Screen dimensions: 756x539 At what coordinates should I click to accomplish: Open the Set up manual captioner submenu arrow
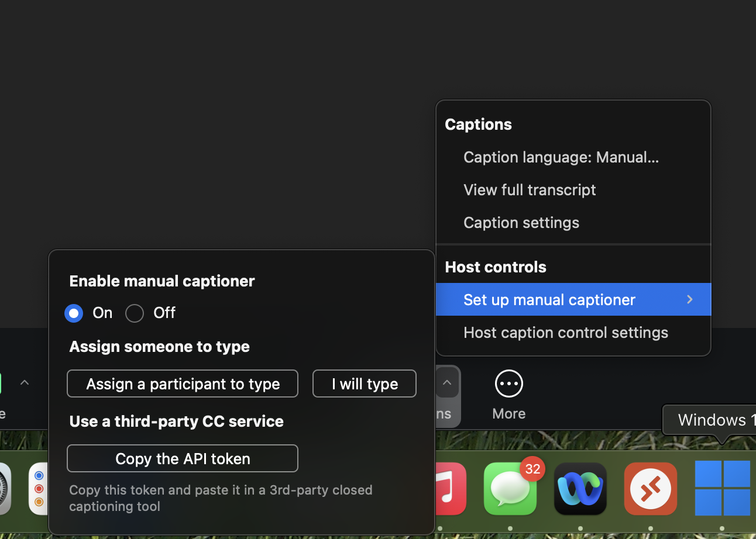689,299
